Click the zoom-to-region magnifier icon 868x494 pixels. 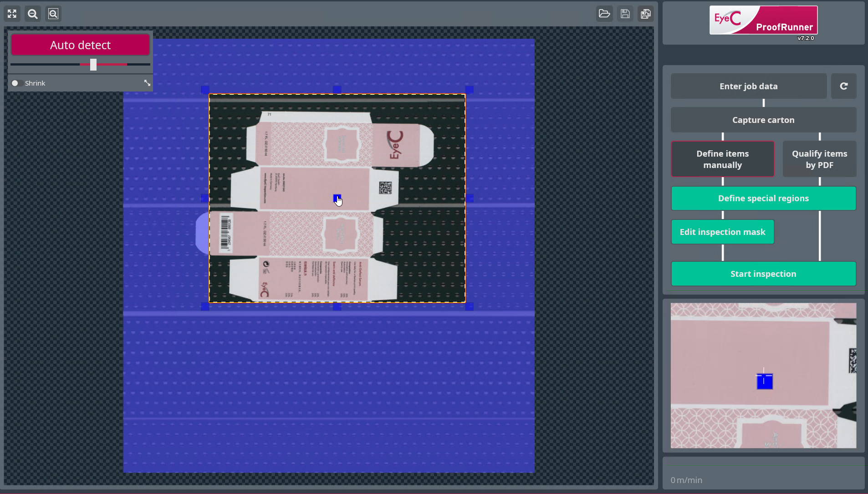coord(53,14)
